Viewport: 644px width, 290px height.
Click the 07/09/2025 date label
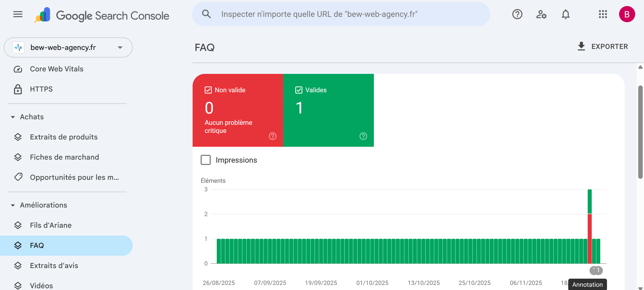click(x=270, y=283)
